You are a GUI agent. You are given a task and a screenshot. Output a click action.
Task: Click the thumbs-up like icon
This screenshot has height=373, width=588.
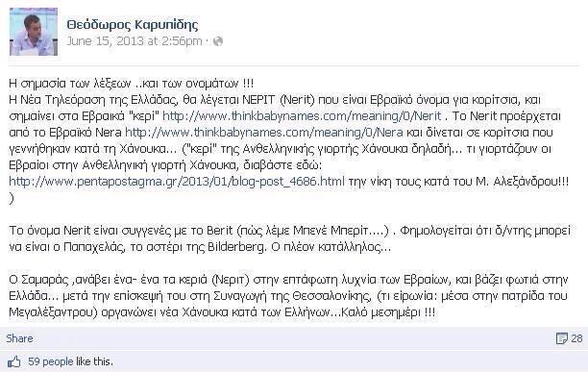pyautogui.click(x=13, y=361)
